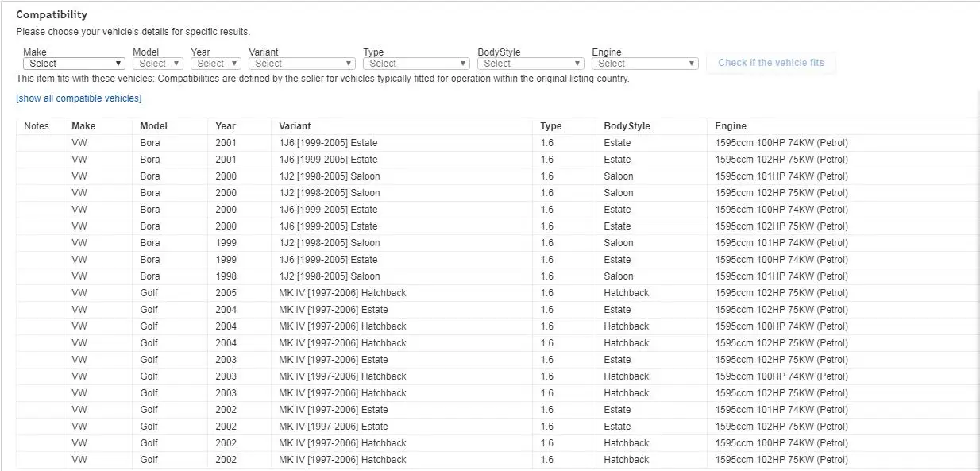Click Bora model cell in the 1998 row
This screenshot has height=471, width=980.
(171, 276)
